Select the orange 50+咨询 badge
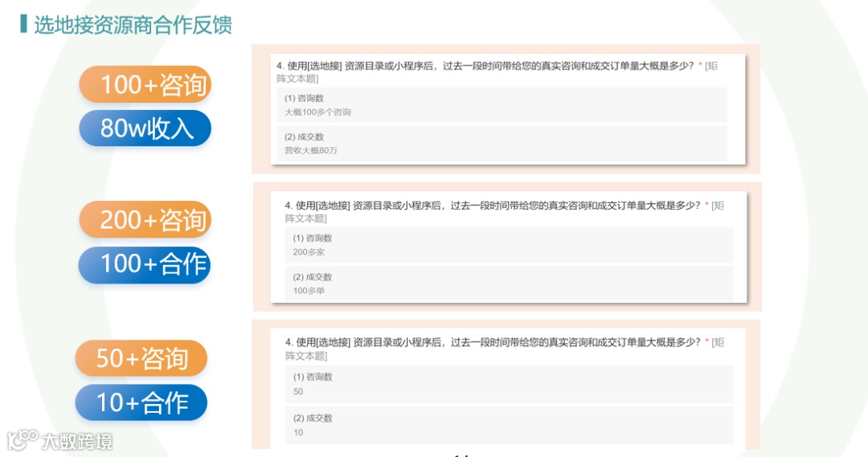This screenshot has width=868, height=457. (x=141, y=358)
